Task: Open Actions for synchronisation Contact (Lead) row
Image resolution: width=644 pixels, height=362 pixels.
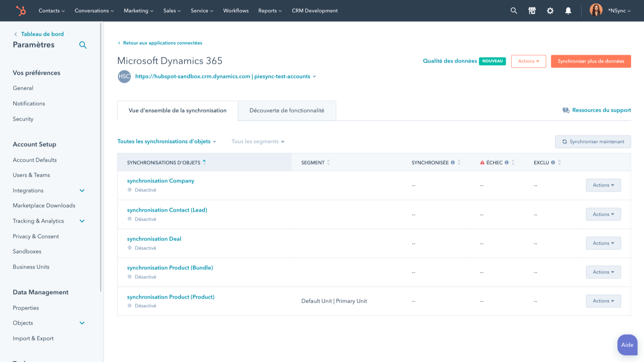Action: click(603, 214)
